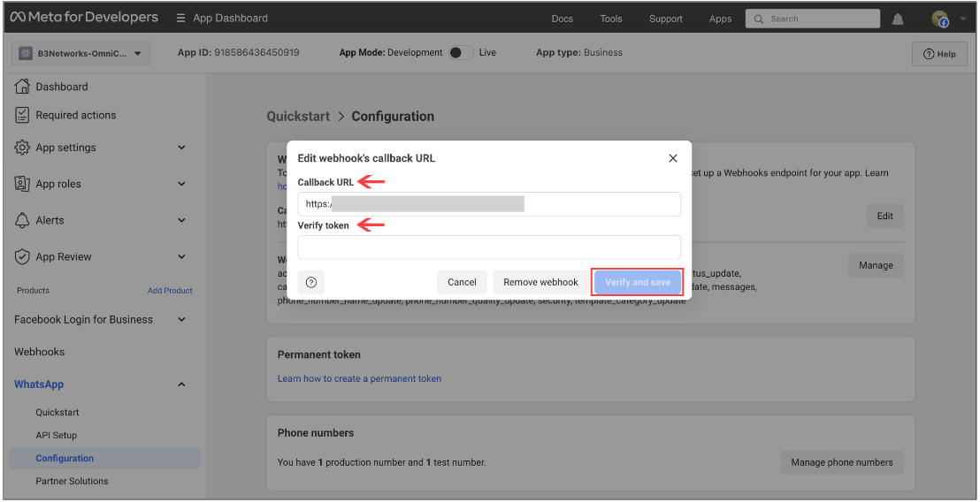Click the Manage button for webhook fields

click(876, 265)
